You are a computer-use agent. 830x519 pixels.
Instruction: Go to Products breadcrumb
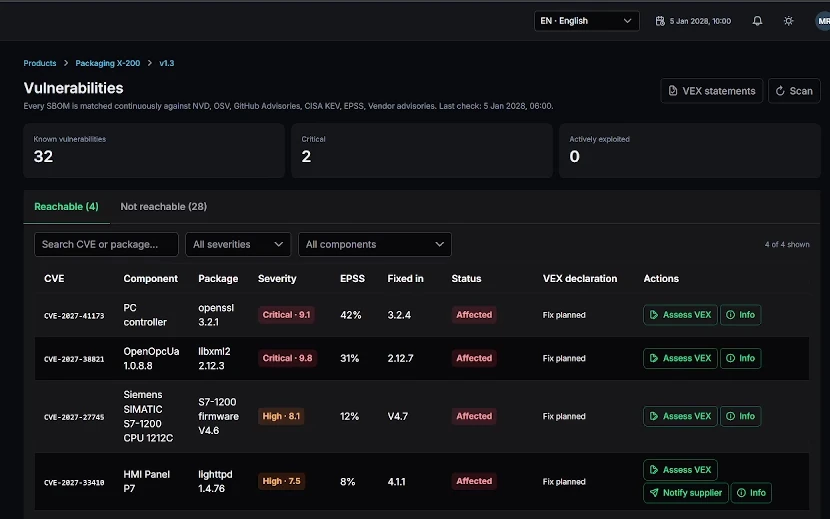[x=40, y=63]
